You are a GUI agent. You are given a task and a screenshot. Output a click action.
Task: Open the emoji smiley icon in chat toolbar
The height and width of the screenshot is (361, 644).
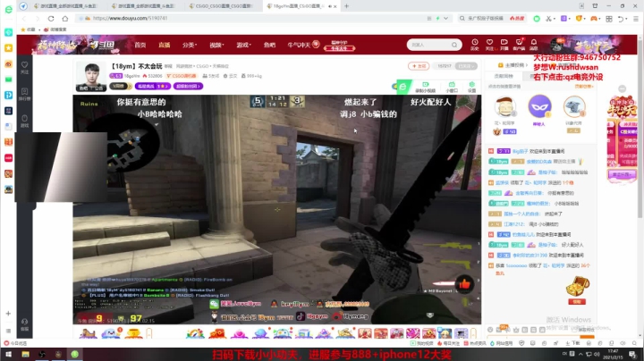click(x=490, y=330)
